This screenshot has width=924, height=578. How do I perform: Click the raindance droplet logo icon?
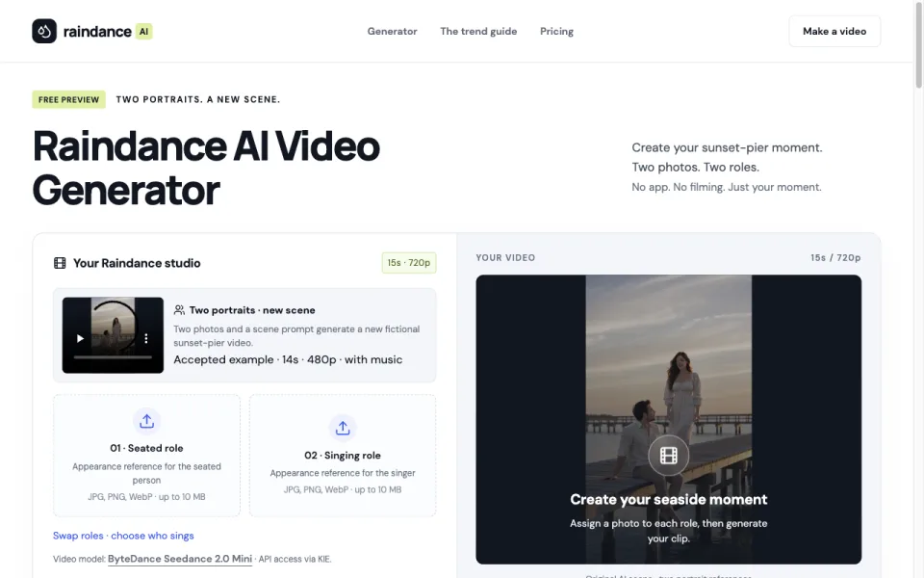44,31
